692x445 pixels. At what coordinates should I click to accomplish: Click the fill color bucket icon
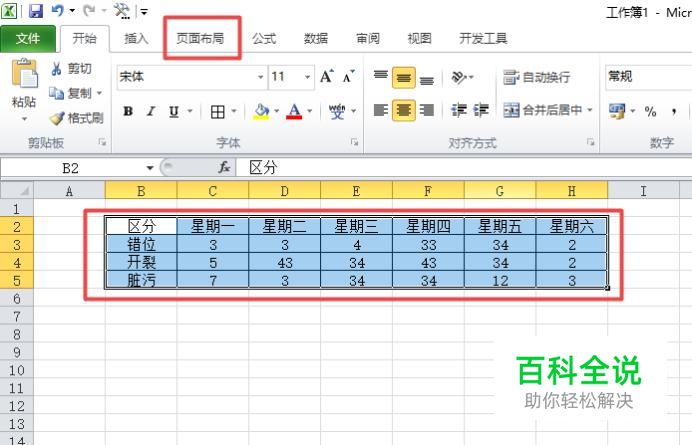click(x=261, y=111)
